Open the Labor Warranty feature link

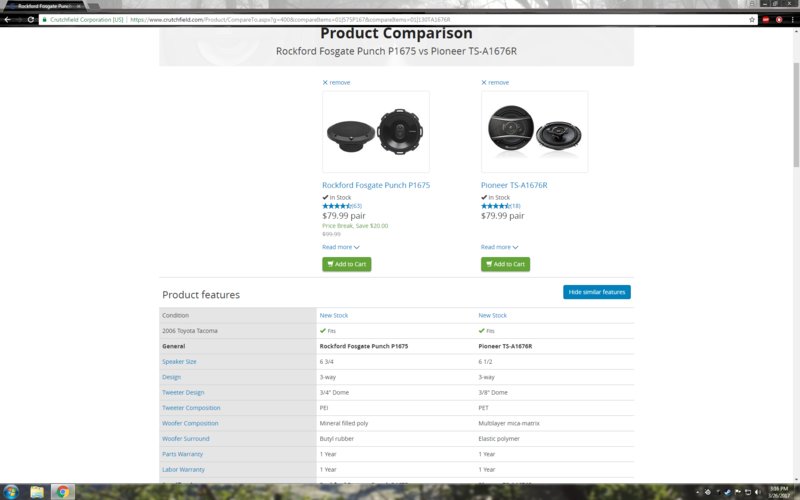click(183, 469)
